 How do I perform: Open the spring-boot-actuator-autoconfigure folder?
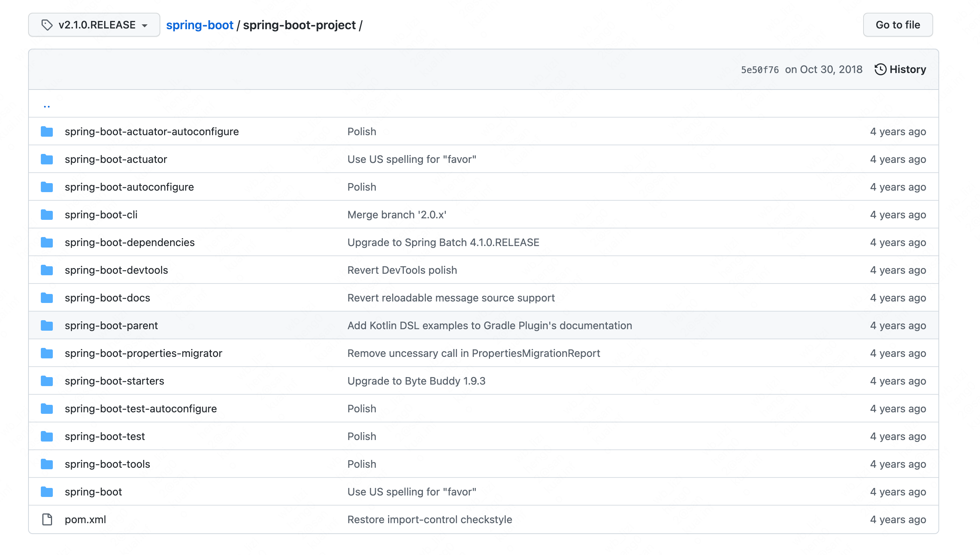click(152, 131)
